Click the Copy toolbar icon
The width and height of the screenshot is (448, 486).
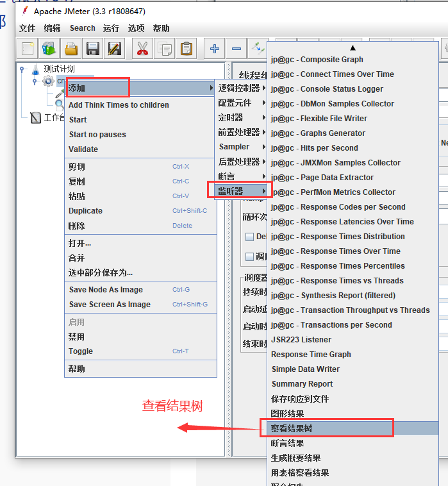coord(165,49)
